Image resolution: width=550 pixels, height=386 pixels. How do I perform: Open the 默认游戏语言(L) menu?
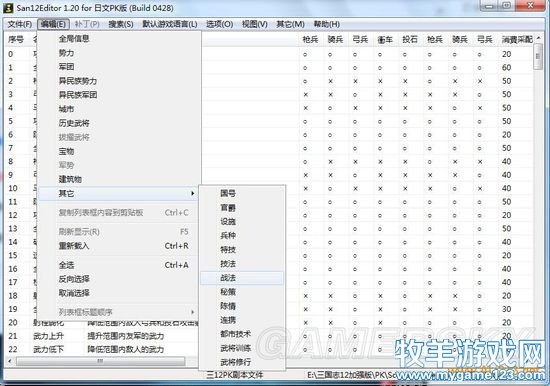pyautogui.click(x=170, y=24)
